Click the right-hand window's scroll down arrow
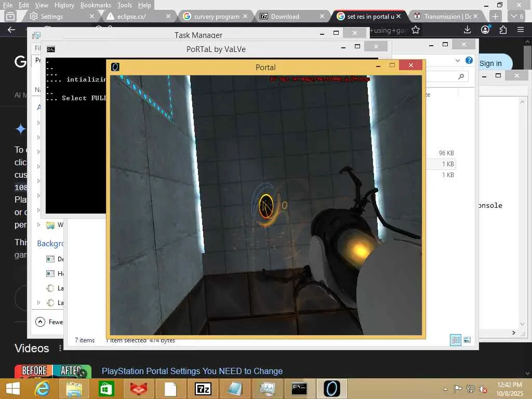This screenshot has height=399, width=532. [x=522, y=324]
